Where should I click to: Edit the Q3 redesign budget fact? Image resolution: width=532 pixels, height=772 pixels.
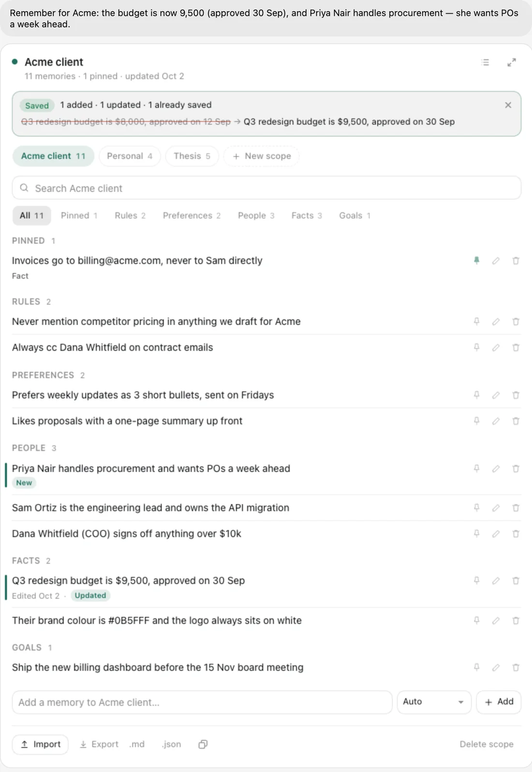pyautogui.click(x=496, y=580)
